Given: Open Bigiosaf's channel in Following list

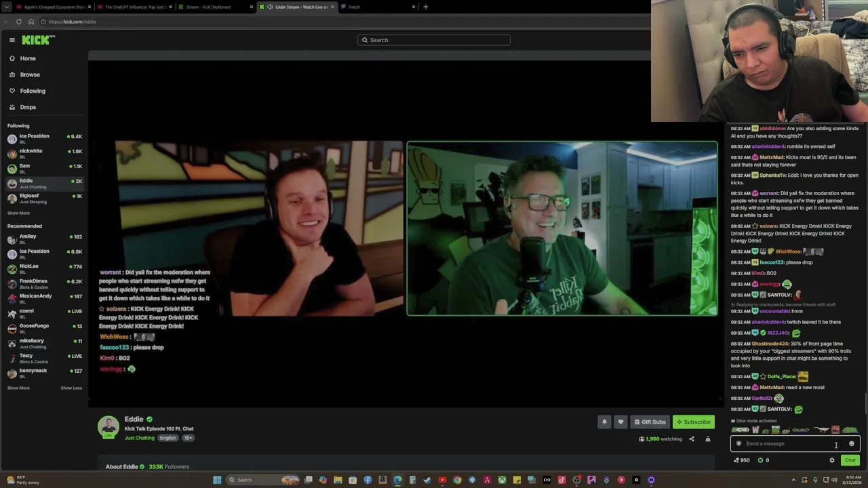Looking at the screenshot, I should (x=44, y=197).
